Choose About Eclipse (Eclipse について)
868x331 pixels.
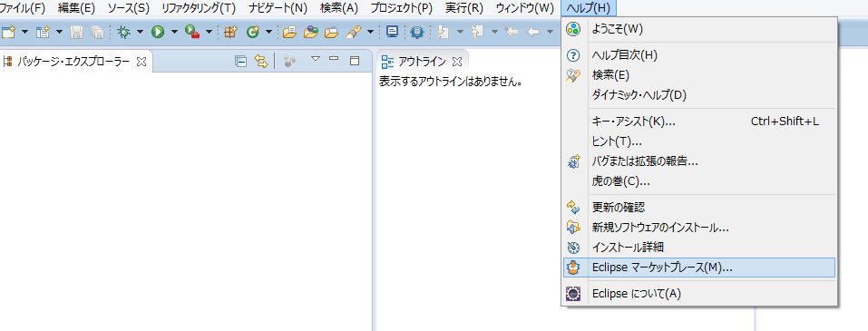pyautogui.click(x=698, y=293)
